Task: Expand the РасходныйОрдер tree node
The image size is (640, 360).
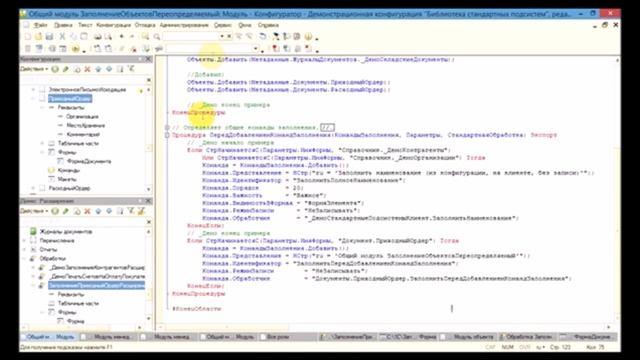Action: click(33, 188)
